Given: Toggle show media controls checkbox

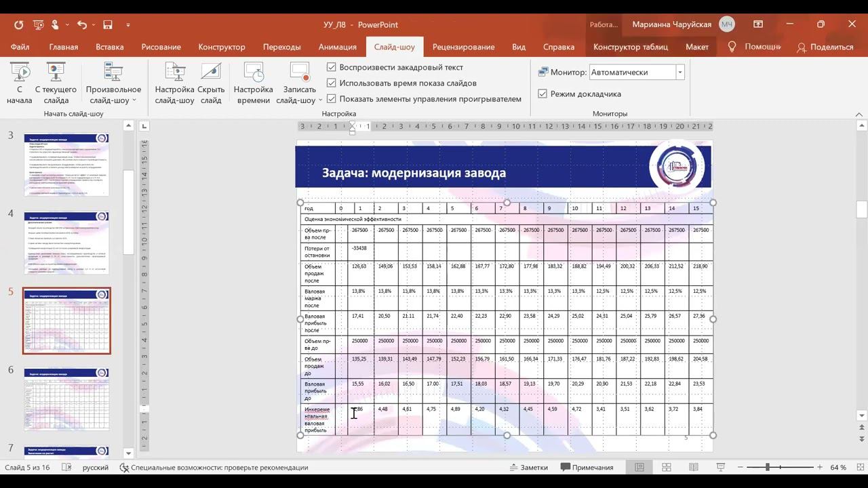Looking at the screenshot, I should (x=332, y=98).
